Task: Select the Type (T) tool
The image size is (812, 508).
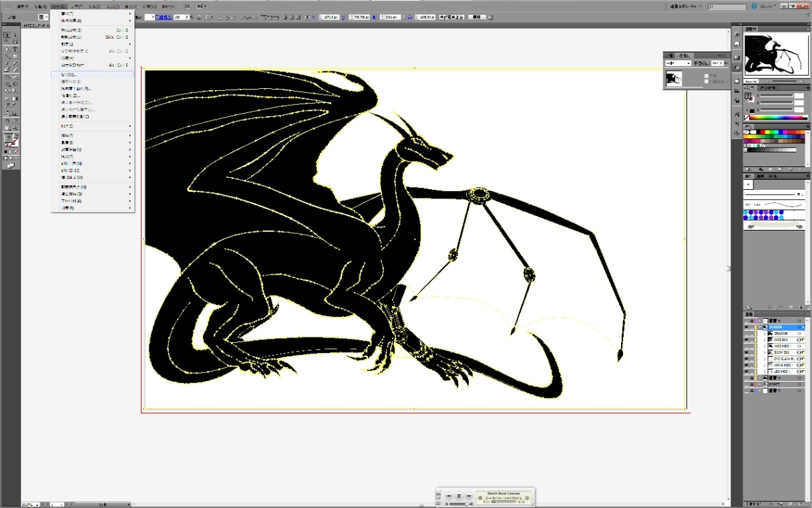Action: coord(15,49)
